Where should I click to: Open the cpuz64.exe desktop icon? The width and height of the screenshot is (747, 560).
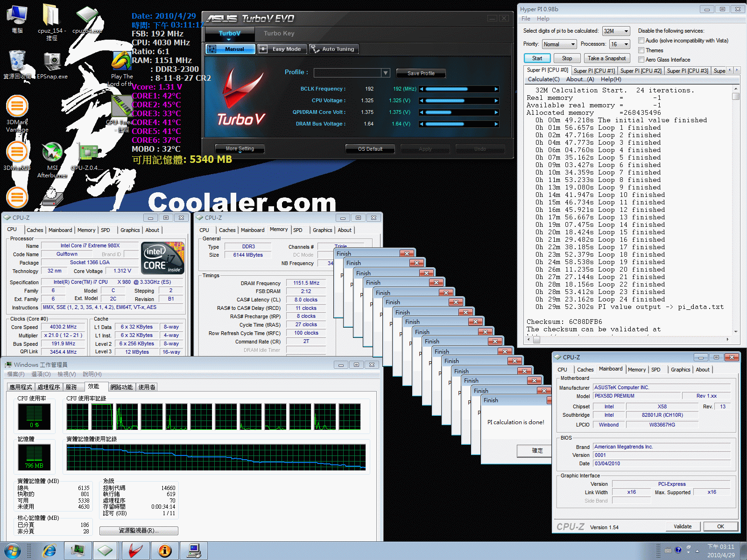[x=87, y=19]
